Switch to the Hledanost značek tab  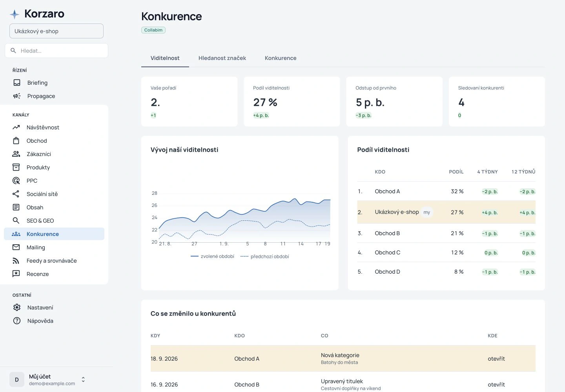click(222, 58)
